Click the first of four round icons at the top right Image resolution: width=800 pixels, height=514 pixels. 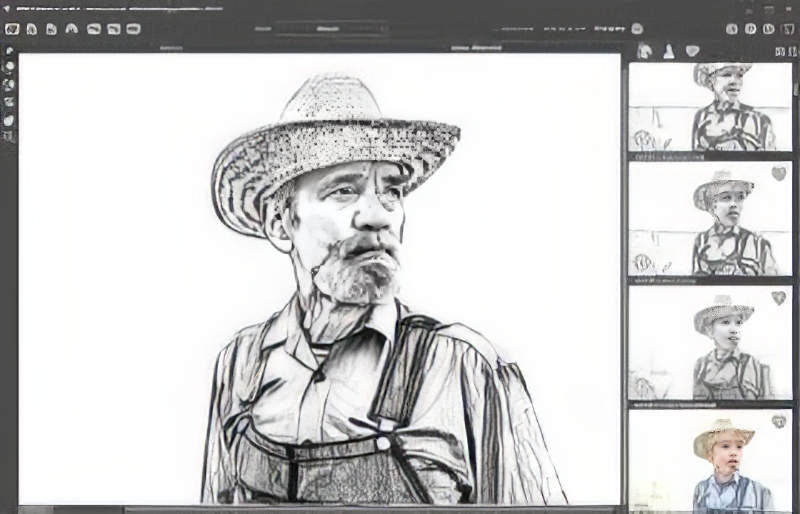click(732, 29)
